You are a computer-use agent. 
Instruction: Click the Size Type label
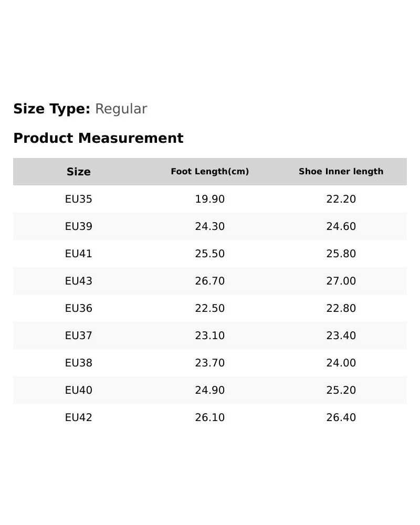(51, 109)
